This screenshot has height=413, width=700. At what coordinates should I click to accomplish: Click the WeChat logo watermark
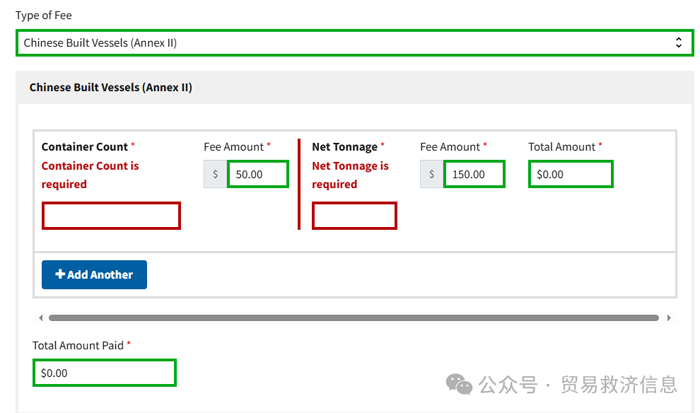[460, 385]
